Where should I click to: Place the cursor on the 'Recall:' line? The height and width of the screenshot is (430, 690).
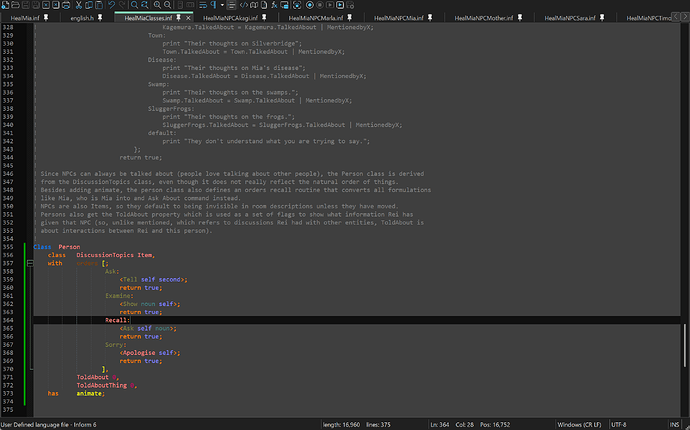[x=356, y=320]
